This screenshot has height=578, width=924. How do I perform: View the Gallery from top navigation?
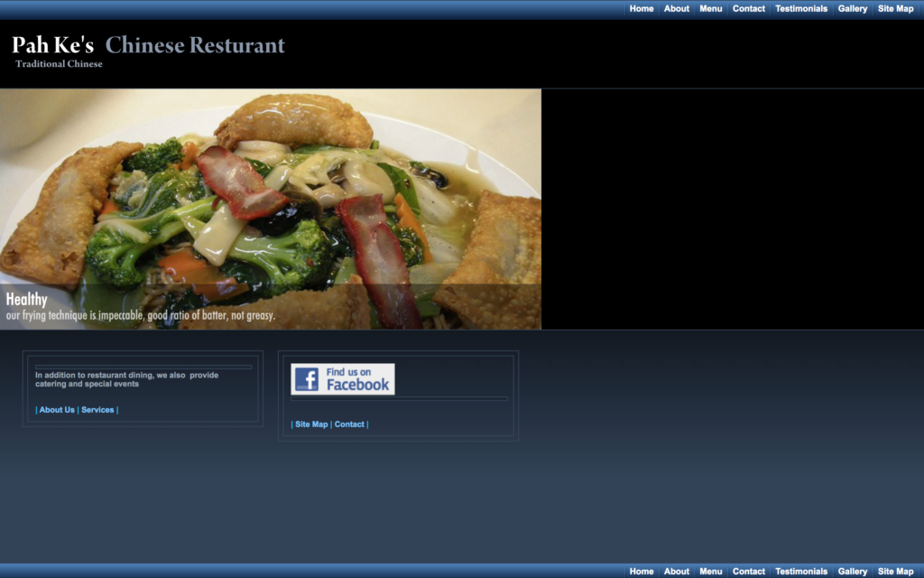click(x=853, y=9)
